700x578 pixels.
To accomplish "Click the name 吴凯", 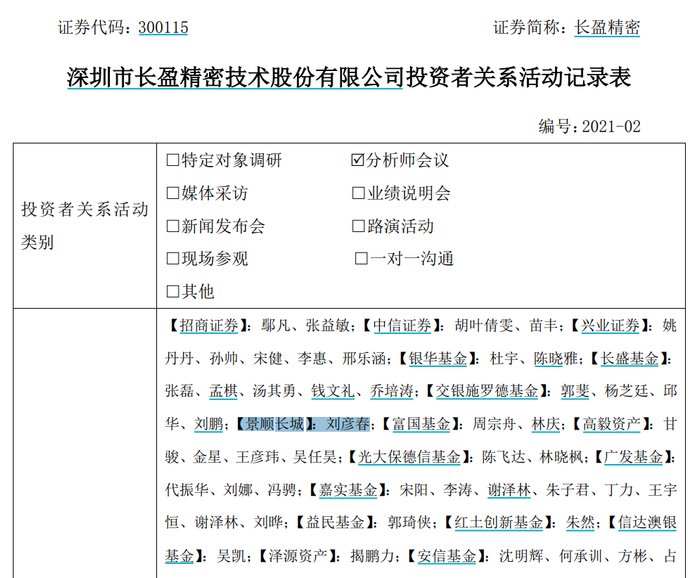I will (231, 556).
